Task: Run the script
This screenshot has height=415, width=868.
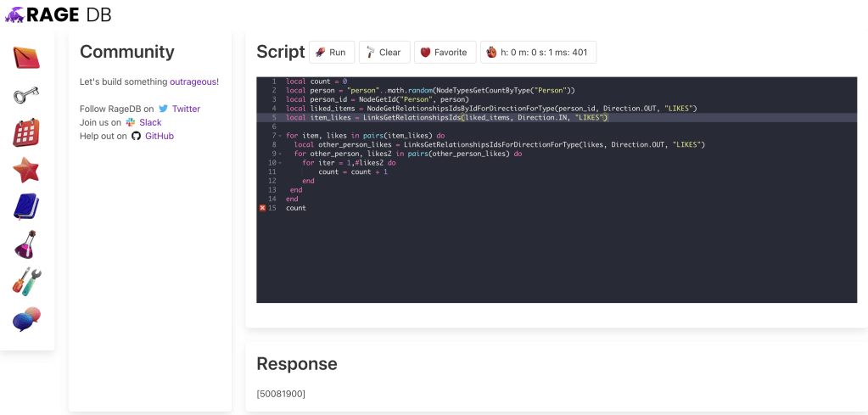Action: (x=331, y=52)
